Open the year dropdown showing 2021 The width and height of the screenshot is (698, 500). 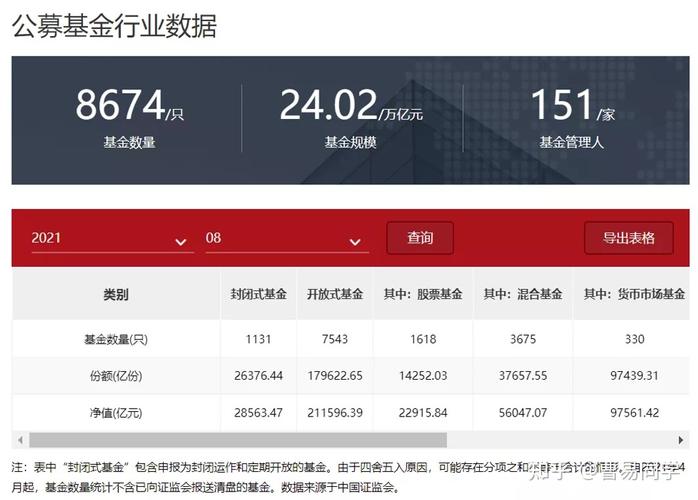pos(113,239)
